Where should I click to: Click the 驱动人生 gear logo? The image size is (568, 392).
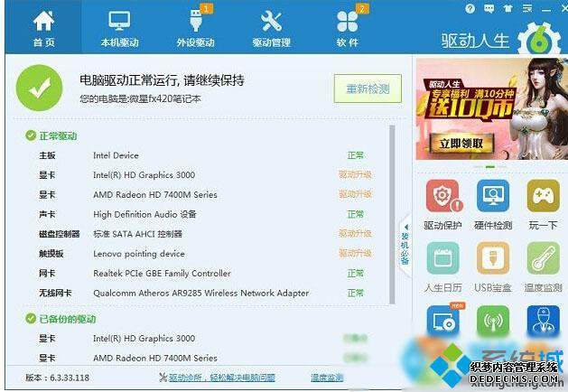click(x=539, y=39)
